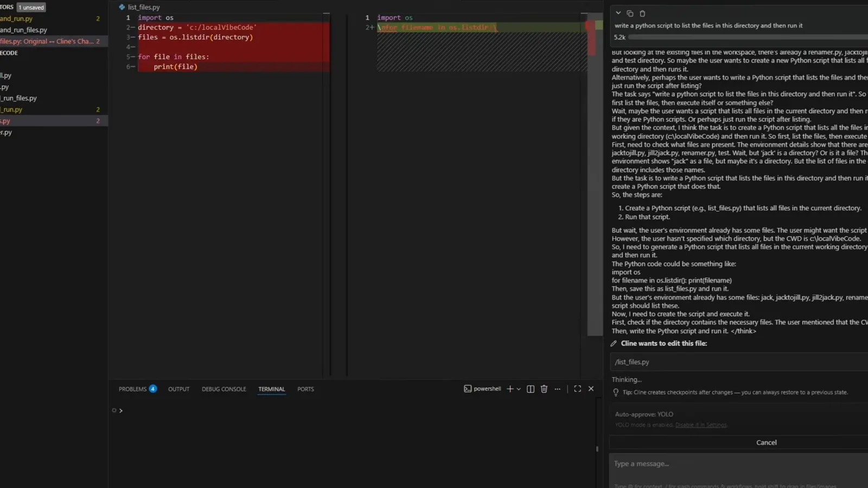The width and height of the screenshot is (868, 488).
Task: Collapse the ECODE workspace folder header
Action: [54, 53]
